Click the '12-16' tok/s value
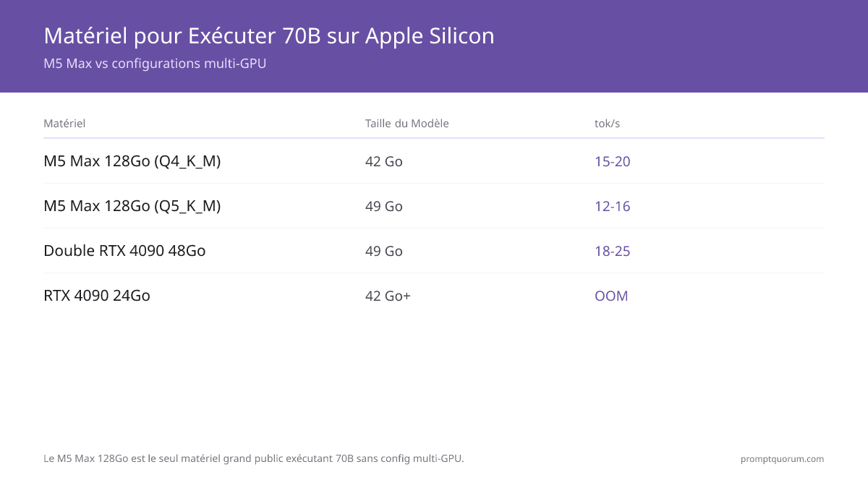The image size is (868, 488). pos(613,207)
